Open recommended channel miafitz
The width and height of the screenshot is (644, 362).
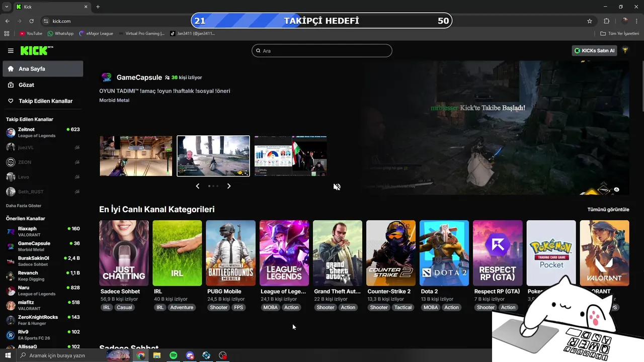point(43,305)
